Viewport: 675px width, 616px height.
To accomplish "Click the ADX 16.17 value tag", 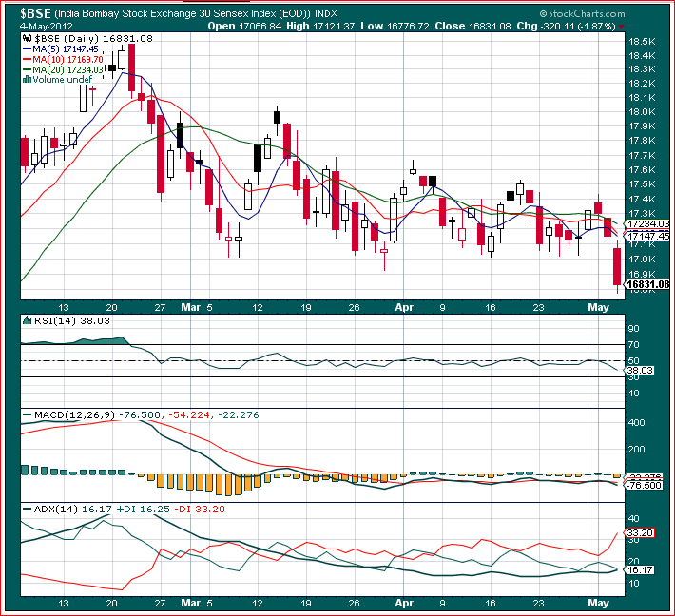I will [640, 570].
